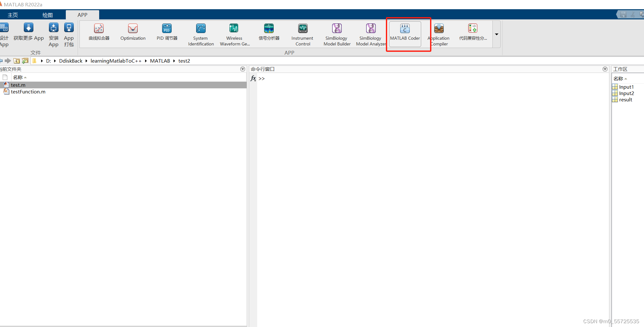Launch SimBiology Model Builder
This screenshot has height=327, width=644.
coord(337,33)
